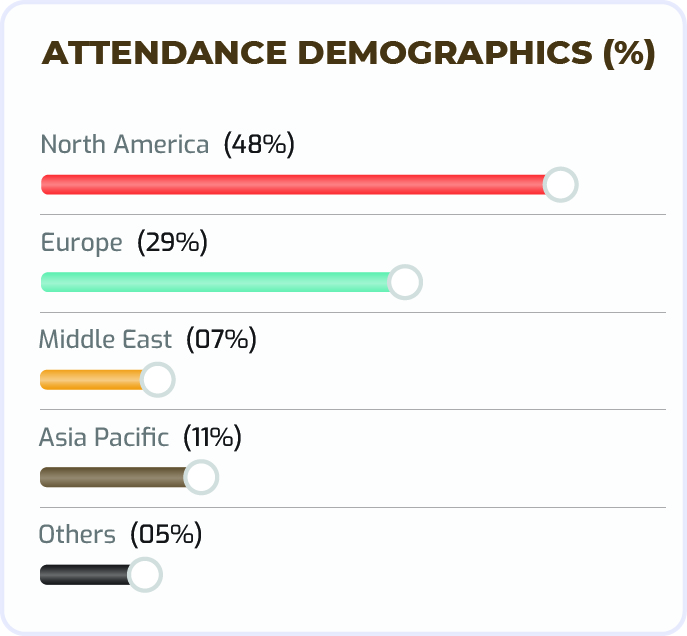Click the 29% value text
687x636 pixels.
[172, 242]
